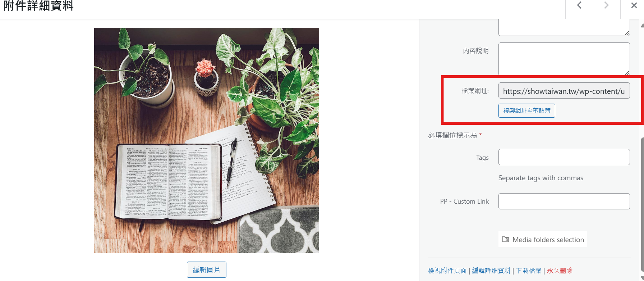Click the attachment preview image
The width and height of the screenshot is (644, 281).
(206, 140)
